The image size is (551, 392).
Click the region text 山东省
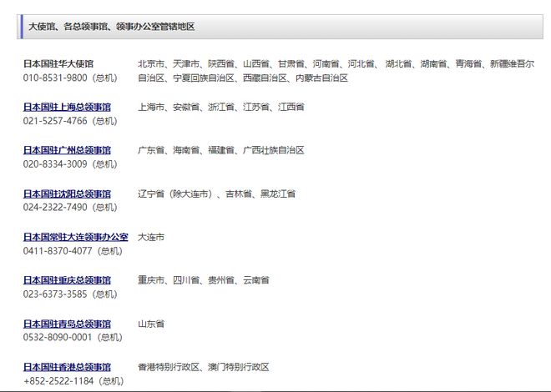point(151,324)
